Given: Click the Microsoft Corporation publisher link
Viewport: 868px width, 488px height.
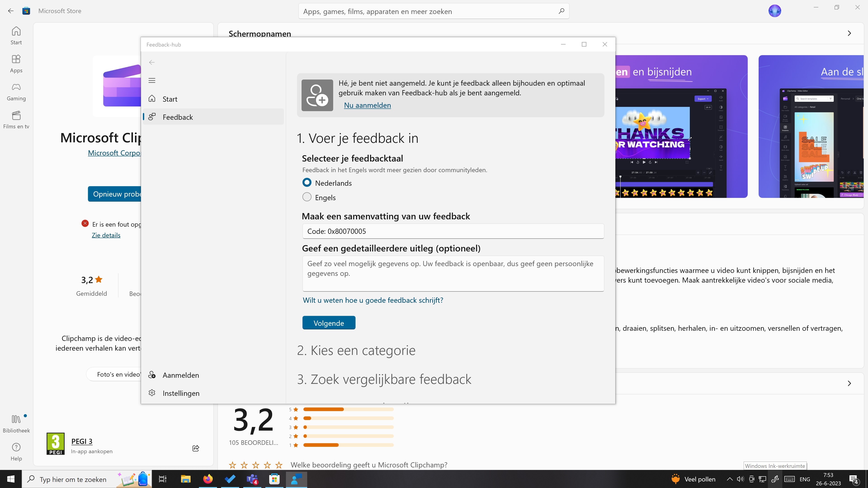Looking at the screenshot, I should (114, 153).
